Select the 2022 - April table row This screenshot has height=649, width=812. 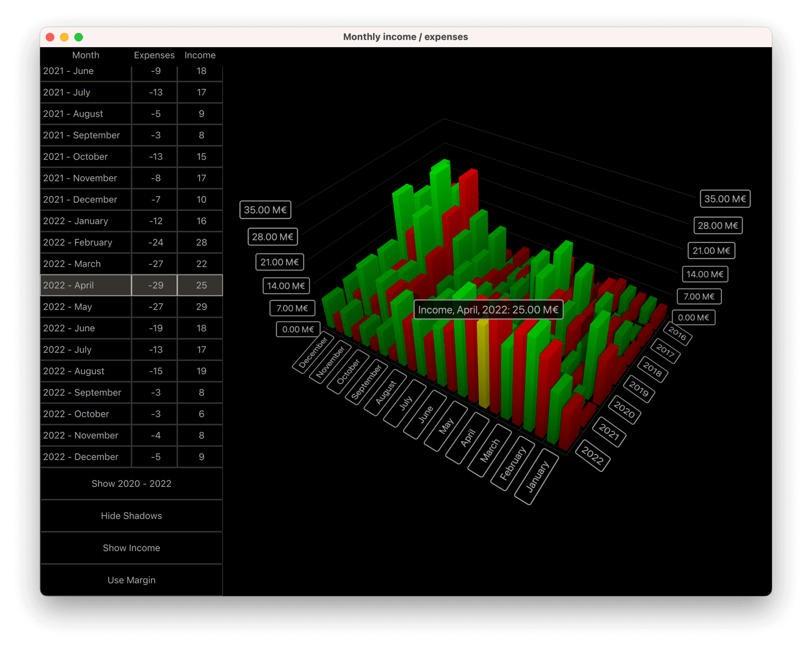[x=86, y=285]
